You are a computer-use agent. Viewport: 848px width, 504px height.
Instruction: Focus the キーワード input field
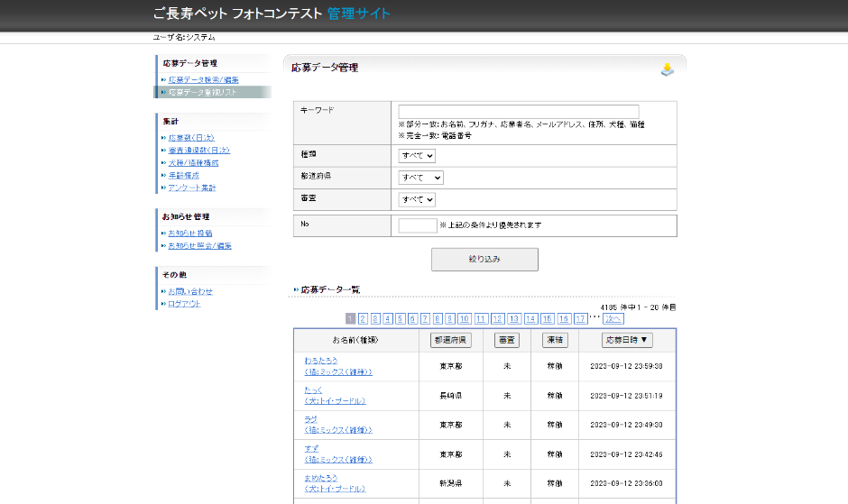(518, 112)
